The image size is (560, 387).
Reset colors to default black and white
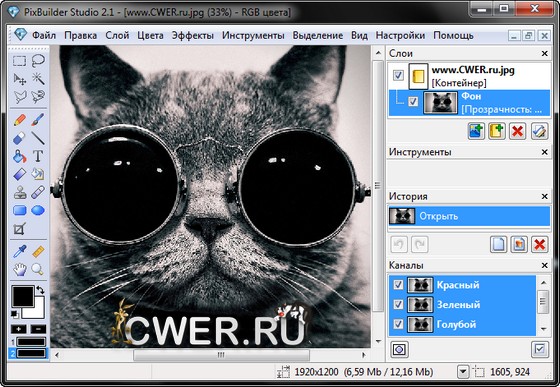tap(15, 314)
